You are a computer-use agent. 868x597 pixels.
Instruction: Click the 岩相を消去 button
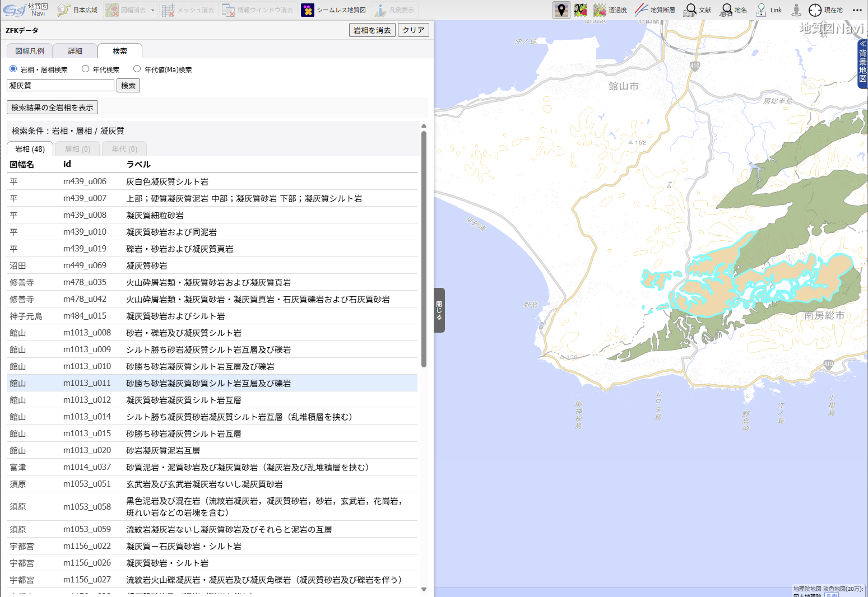click(x=372, y=30)
